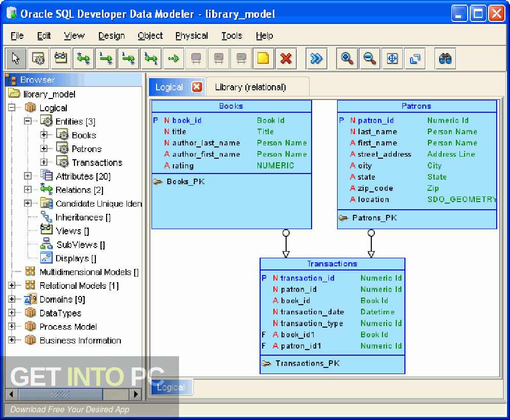The image size is (510, 420).
Task: Click the library_model folder icon
Action: point(14,93)
